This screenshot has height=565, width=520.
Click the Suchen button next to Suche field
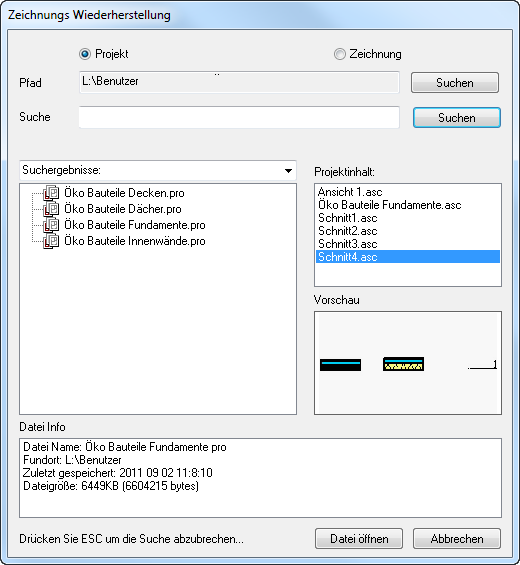point(457,117)
